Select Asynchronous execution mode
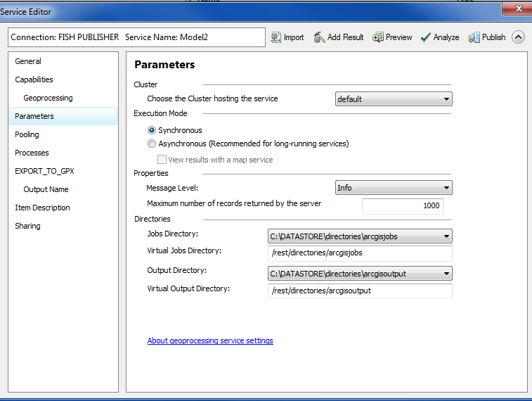This screenshot has width=532, height=401. (152, 144)
